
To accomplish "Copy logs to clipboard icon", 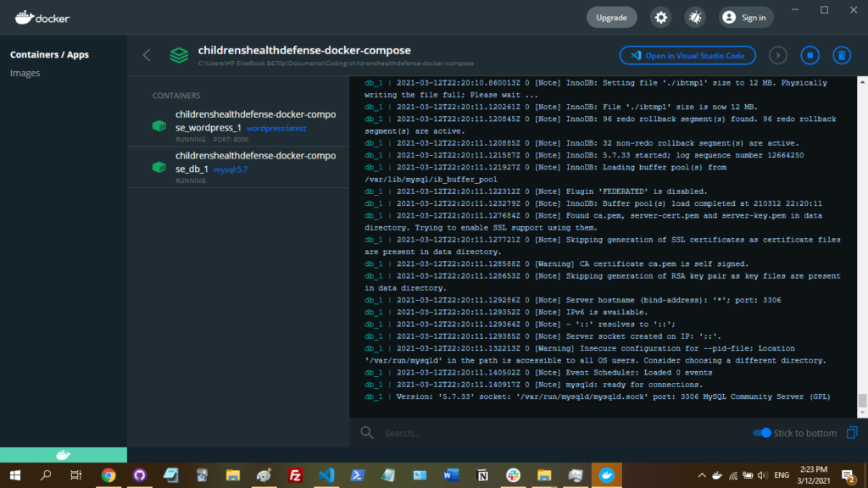I will (852, 433).
